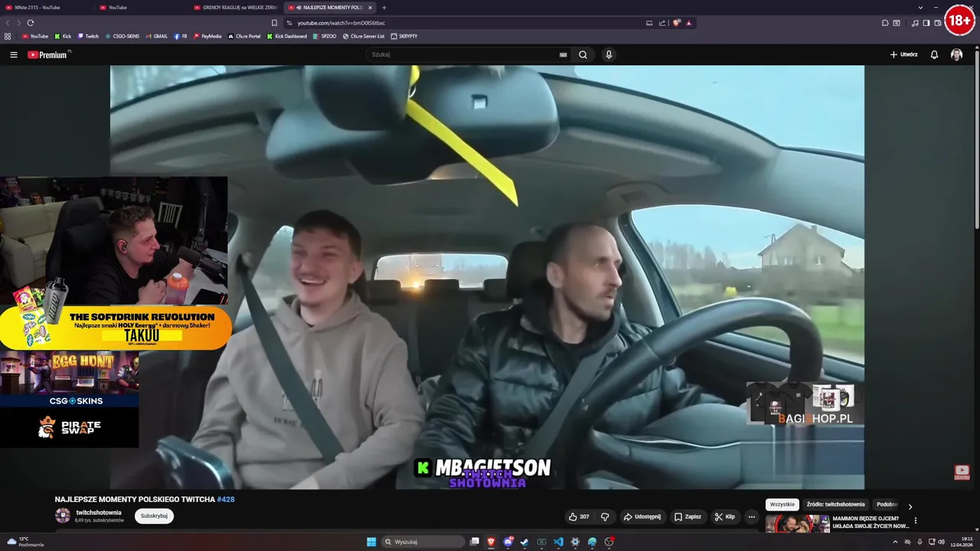Expand the browser tab search chevron

(x=920, y=8)
